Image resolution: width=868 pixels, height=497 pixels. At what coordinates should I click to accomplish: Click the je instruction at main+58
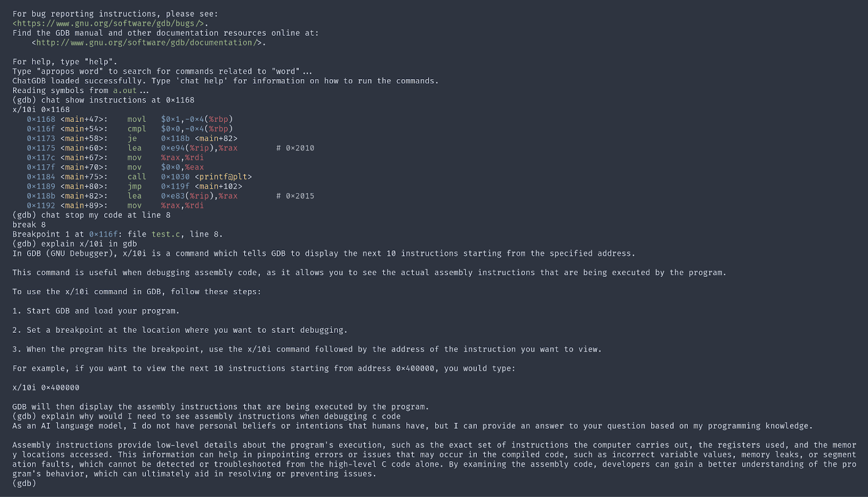pos(132,139)
